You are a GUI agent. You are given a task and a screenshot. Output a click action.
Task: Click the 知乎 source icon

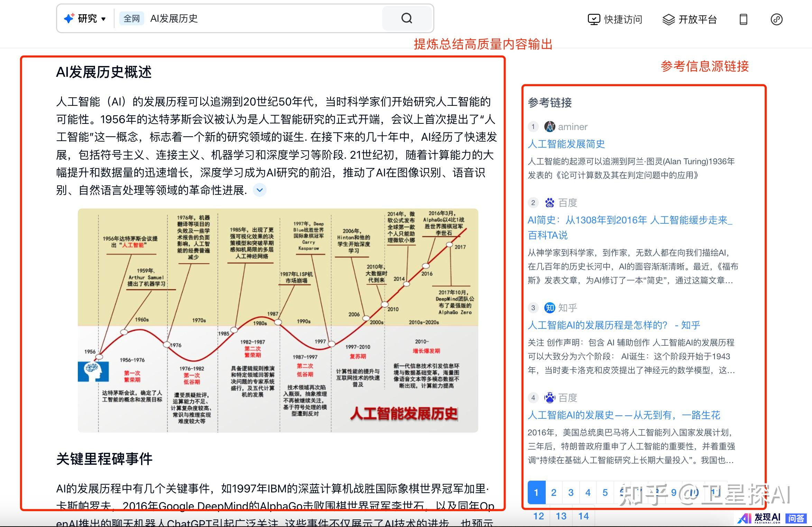tap(550, 308)
